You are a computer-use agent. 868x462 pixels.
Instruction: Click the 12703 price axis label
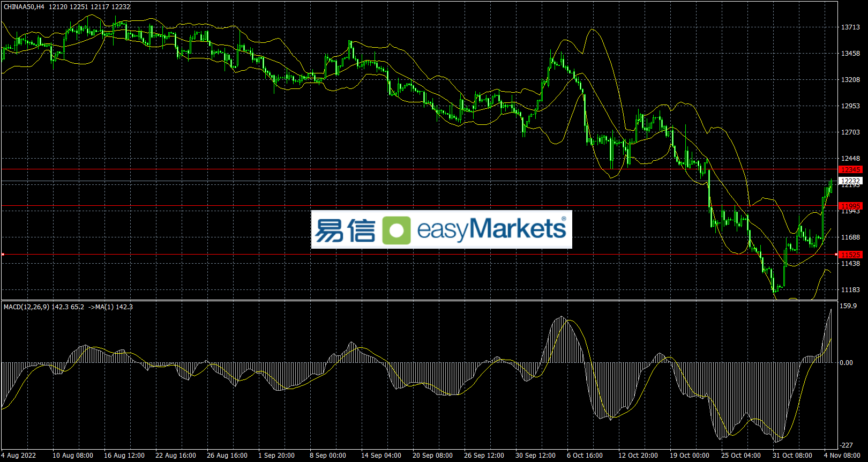point(850,132)
